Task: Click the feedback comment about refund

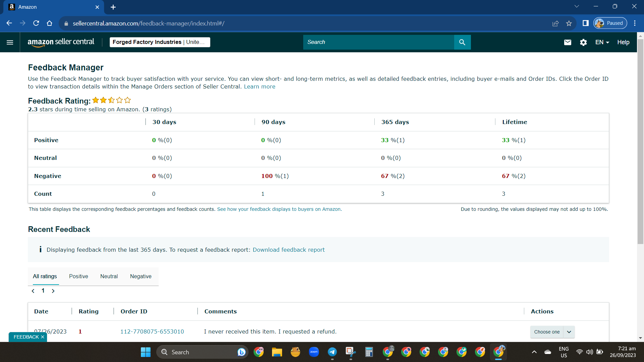Action: (x=270, y=331)
